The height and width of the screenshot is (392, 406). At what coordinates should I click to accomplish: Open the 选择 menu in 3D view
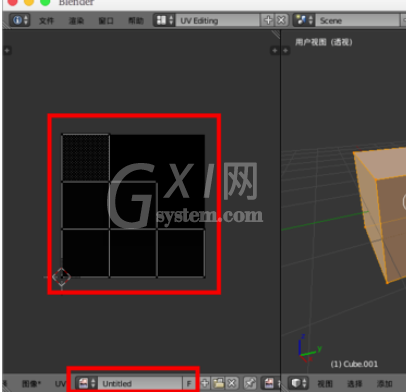point(355,384)
